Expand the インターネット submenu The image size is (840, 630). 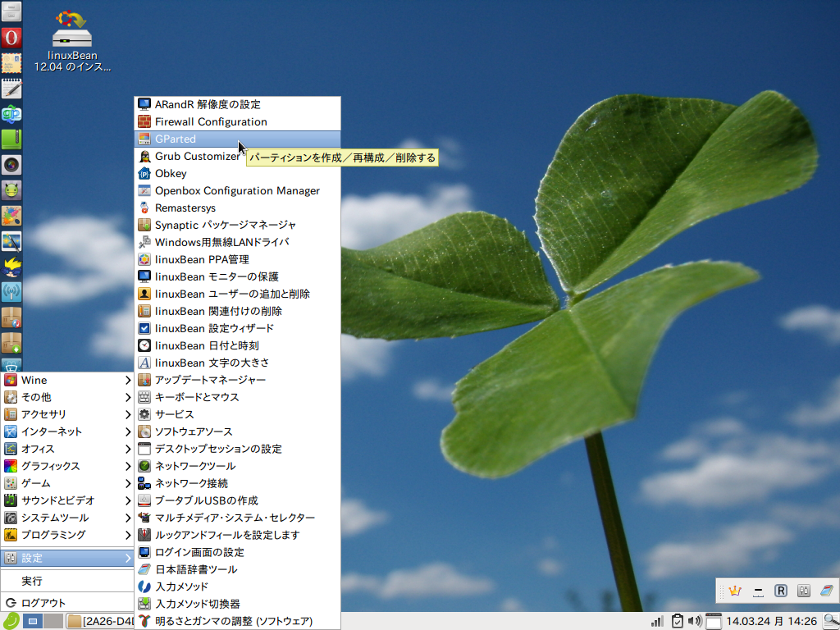(67, 431)
